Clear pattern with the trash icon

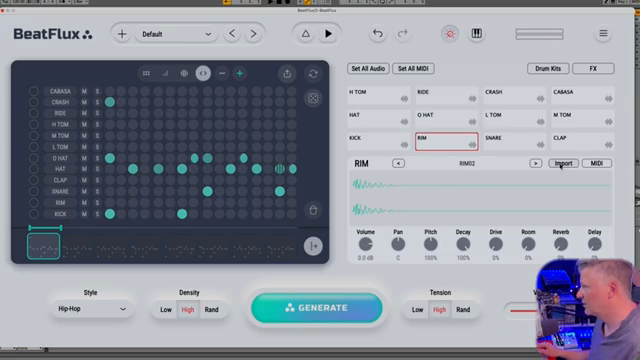[x=313, y=210]
